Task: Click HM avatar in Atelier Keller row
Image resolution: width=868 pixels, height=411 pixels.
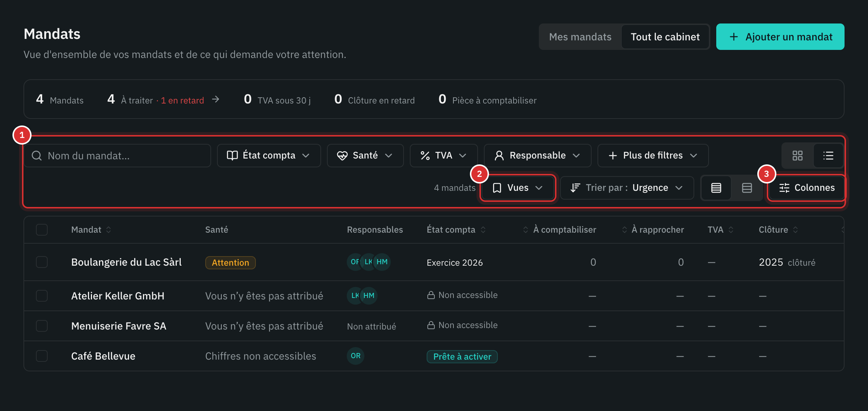Action: [x=369, y=296]
